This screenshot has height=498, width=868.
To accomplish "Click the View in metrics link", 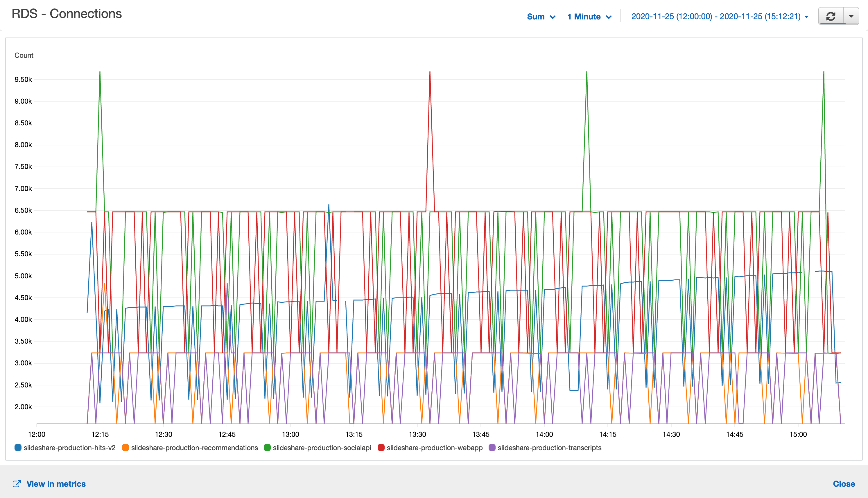I will point(56,483).
